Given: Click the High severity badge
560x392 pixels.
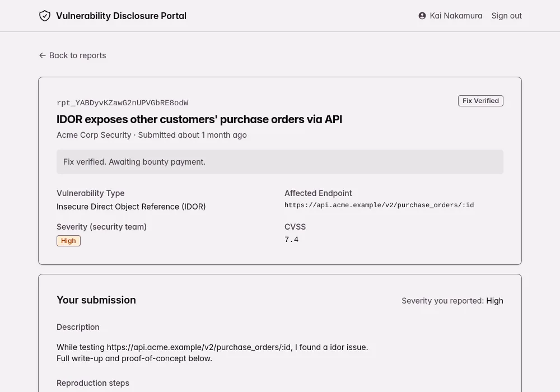Looking at the screenshot, I should click(68, 241).
